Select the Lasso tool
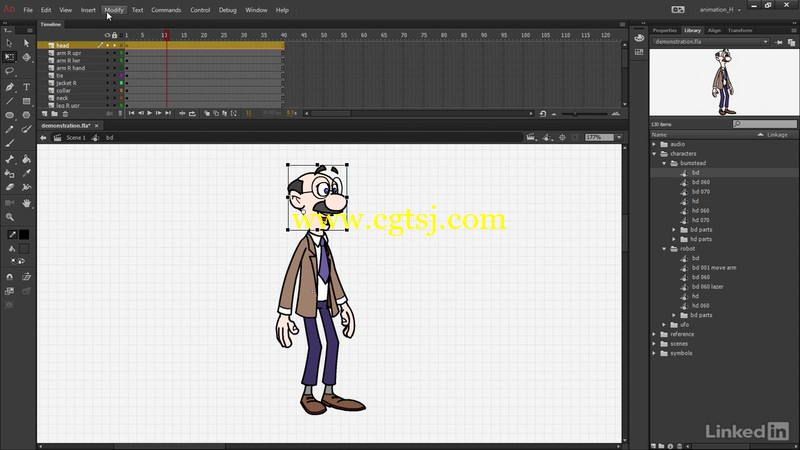 coord(9,71)
